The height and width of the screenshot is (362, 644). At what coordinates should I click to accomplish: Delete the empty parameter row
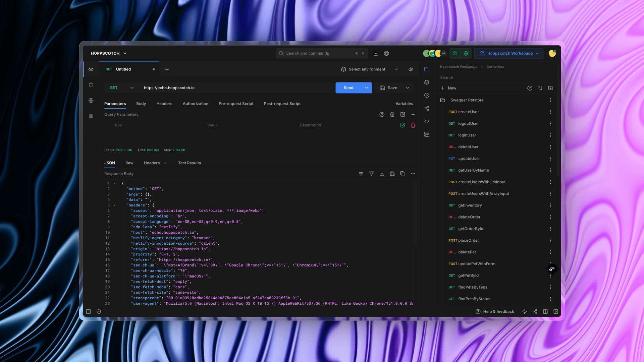413,125
